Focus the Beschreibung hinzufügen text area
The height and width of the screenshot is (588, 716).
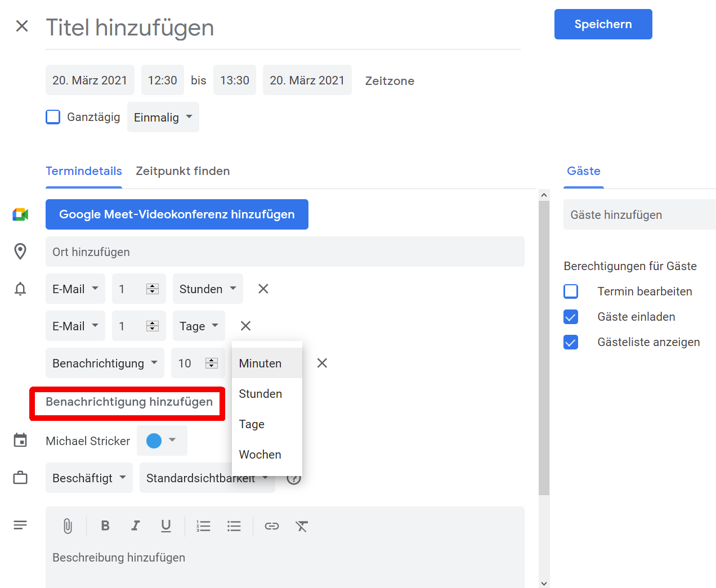[x=285, y=565]
